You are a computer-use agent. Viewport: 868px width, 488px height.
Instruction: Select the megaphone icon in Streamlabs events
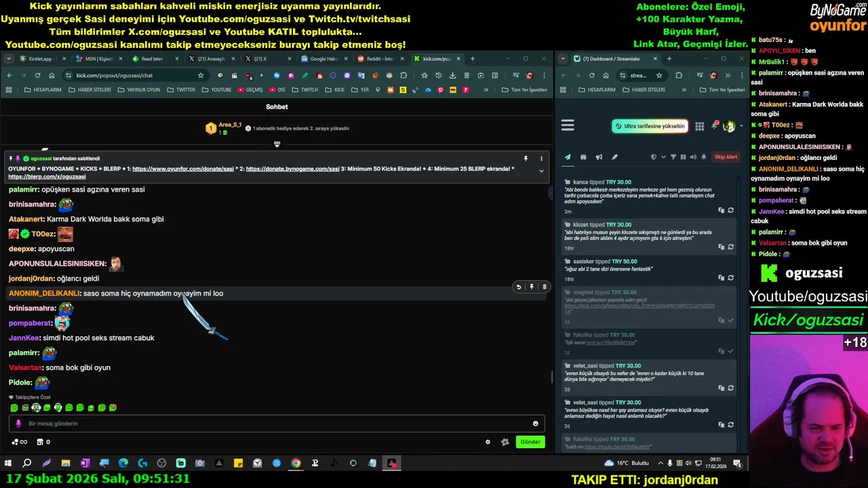tap(599, 157)
